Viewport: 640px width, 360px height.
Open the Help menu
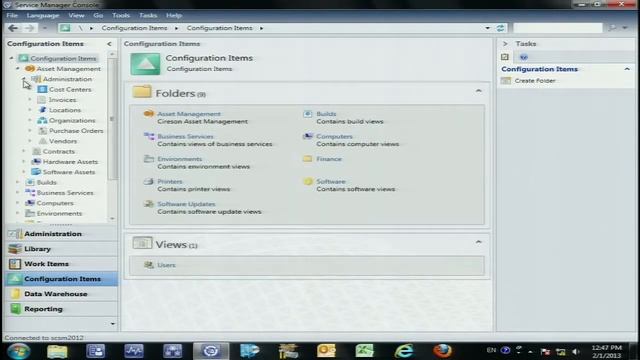[x=174, y=16]
